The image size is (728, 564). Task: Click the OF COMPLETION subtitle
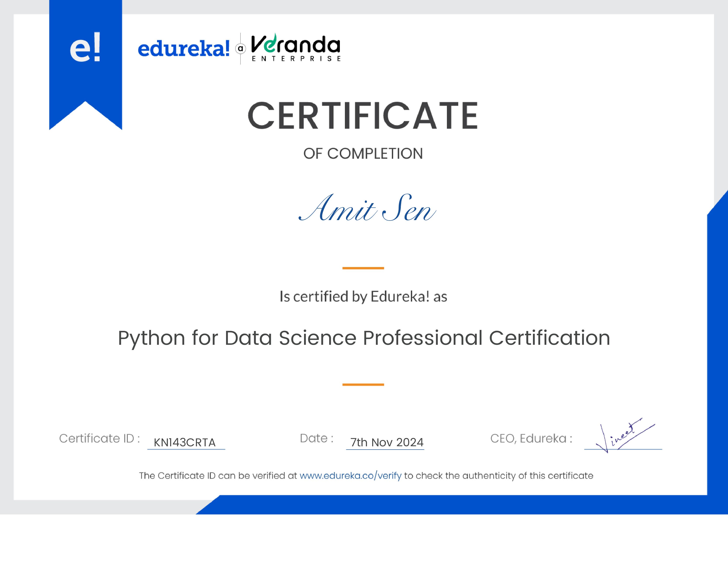click(363, 154)
